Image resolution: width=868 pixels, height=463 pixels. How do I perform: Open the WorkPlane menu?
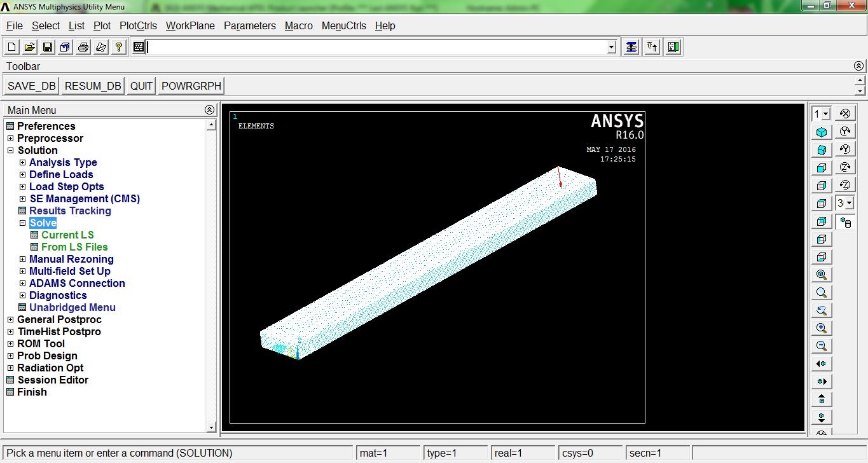tap(190, 25)
